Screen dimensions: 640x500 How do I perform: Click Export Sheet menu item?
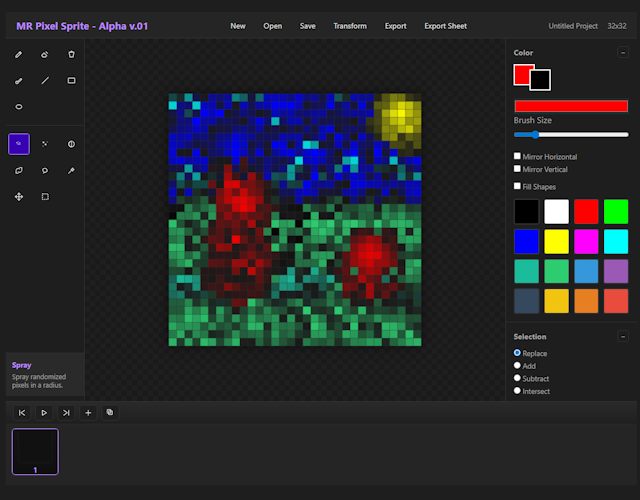click(x=446, y=26)
